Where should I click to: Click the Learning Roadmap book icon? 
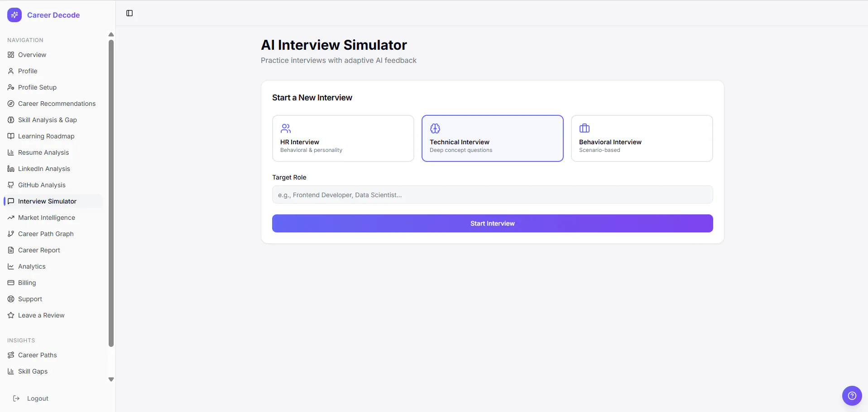click(11, 136)
